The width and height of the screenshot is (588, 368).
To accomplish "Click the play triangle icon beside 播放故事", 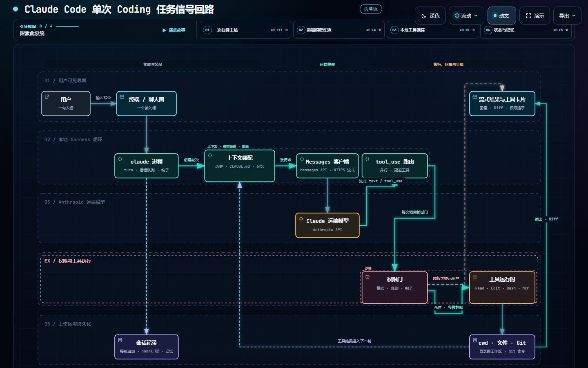I will pos(164,30).
